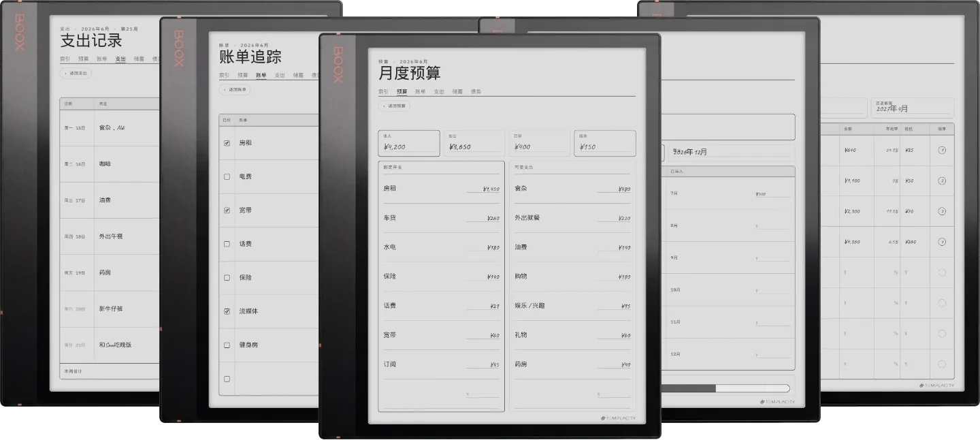The image size is (980, 440).
Task: Select priority circle numbered 2 in debt table
Action: coord(942,181)
